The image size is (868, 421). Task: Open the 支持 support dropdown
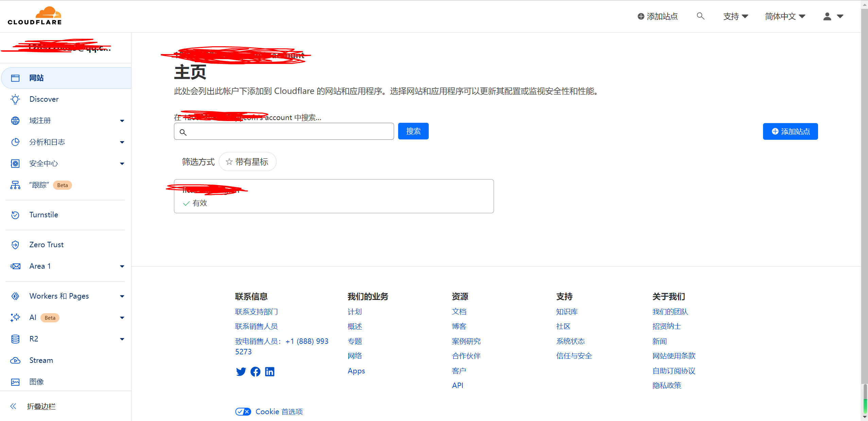(x=736, y=16)
